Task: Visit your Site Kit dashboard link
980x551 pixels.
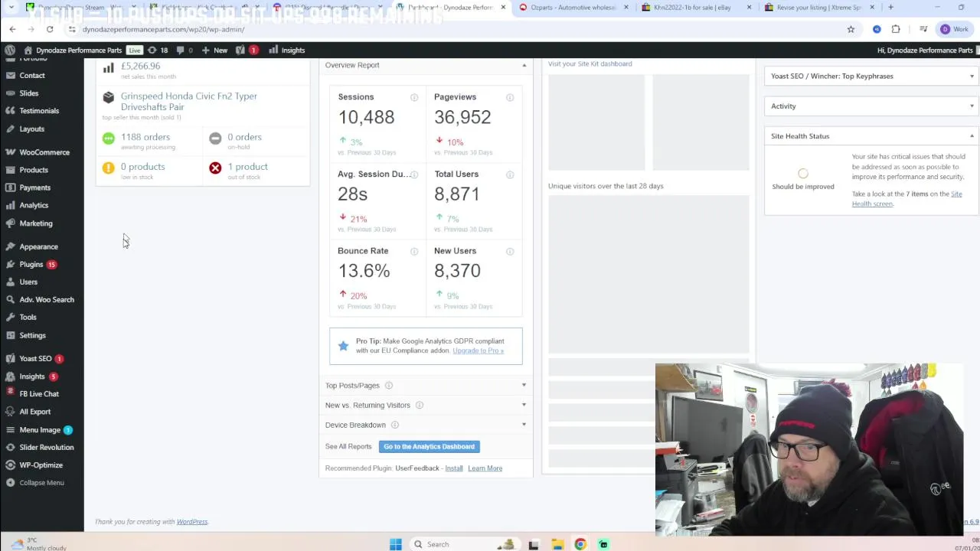Action: click(590, 64)
